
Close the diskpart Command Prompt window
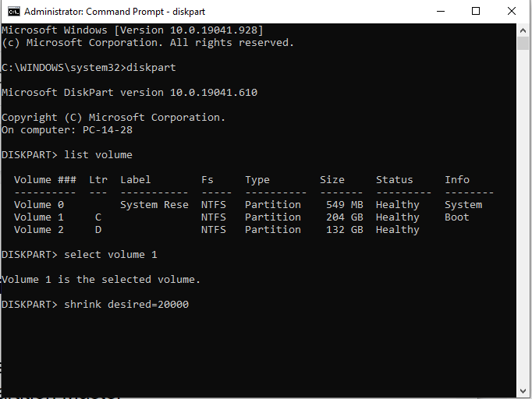512,12
